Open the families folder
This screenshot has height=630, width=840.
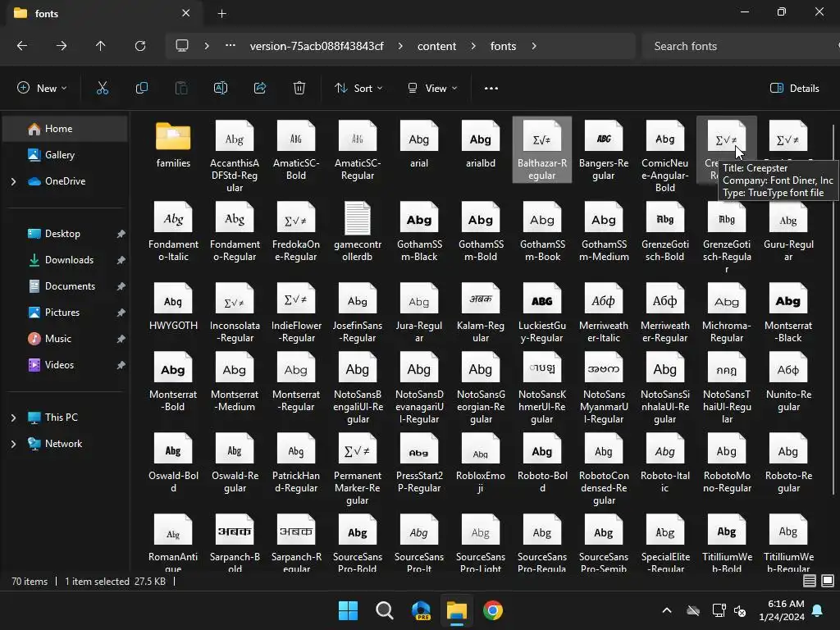point(173,144)
